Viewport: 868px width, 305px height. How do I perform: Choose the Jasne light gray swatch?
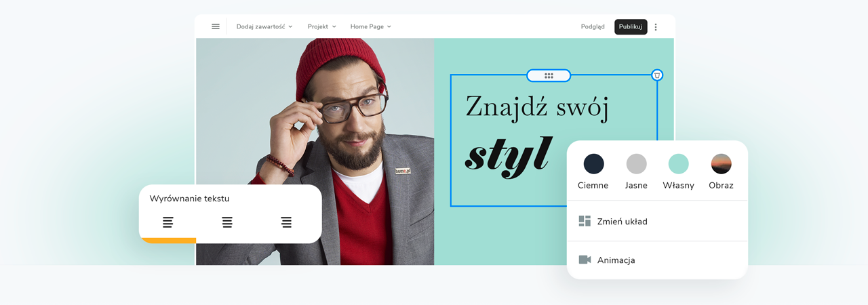[636, 164]
